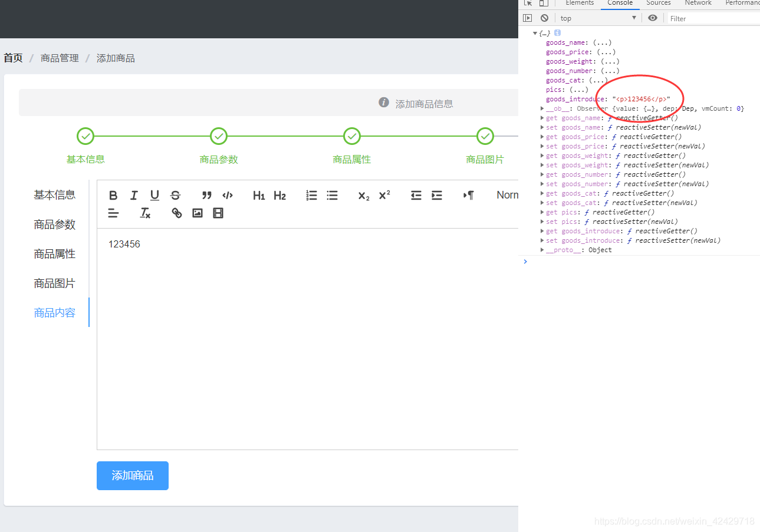
Task: Expand the set goods_cat reactiveSetter entry
Action: click(542, 203)
